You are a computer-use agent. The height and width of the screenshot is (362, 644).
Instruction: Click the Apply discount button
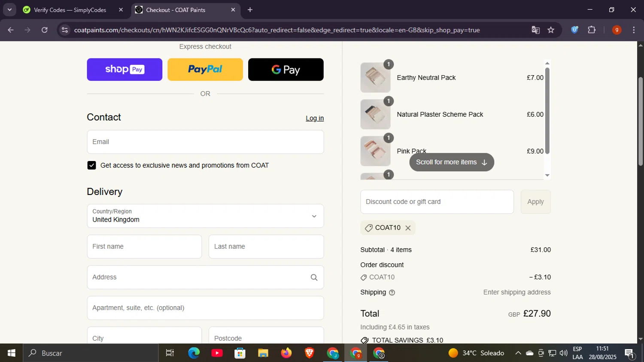[x=535, y=202]
